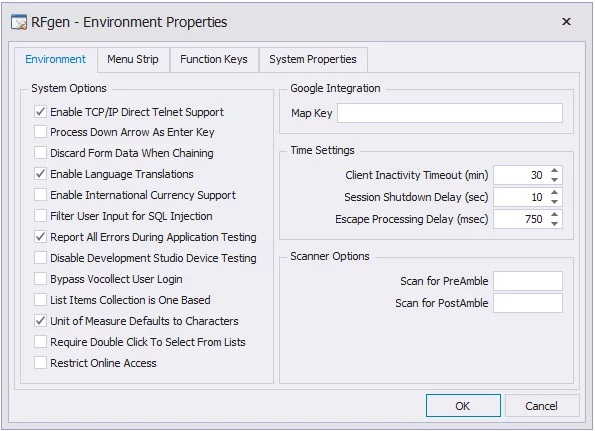Increase Escape Processing Delay with up arrow
Viewport: 595px width, 431px height.
click(554, 215)
